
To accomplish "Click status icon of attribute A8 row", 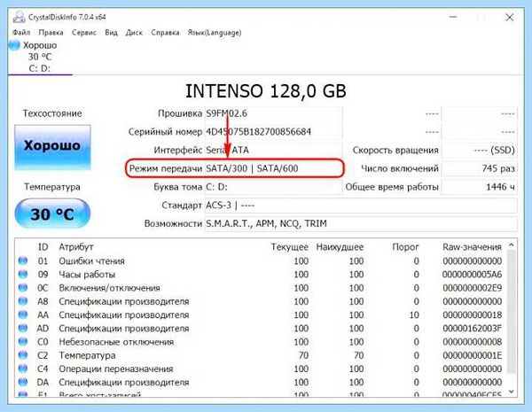I will tap(23, 301).
